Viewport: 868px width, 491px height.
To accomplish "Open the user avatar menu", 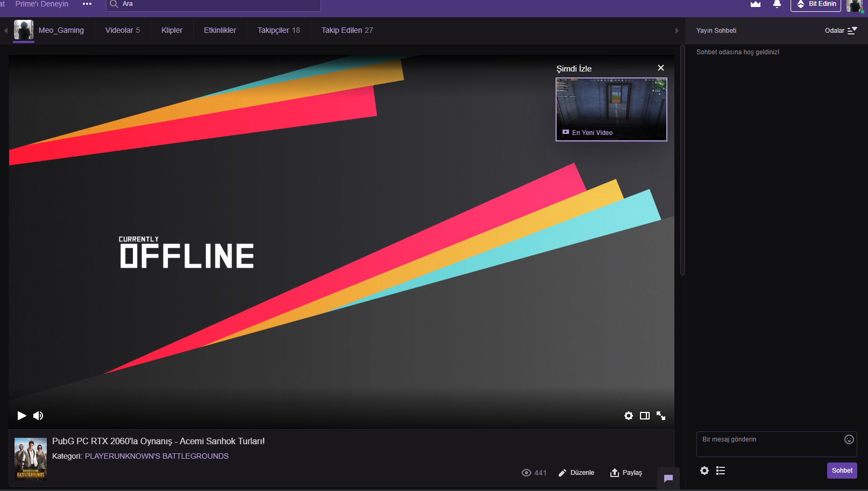I will [x=855, y=5].
